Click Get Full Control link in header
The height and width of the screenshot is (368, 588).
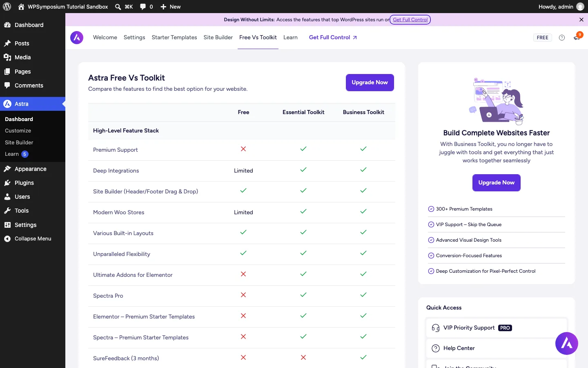click(333, 38)
